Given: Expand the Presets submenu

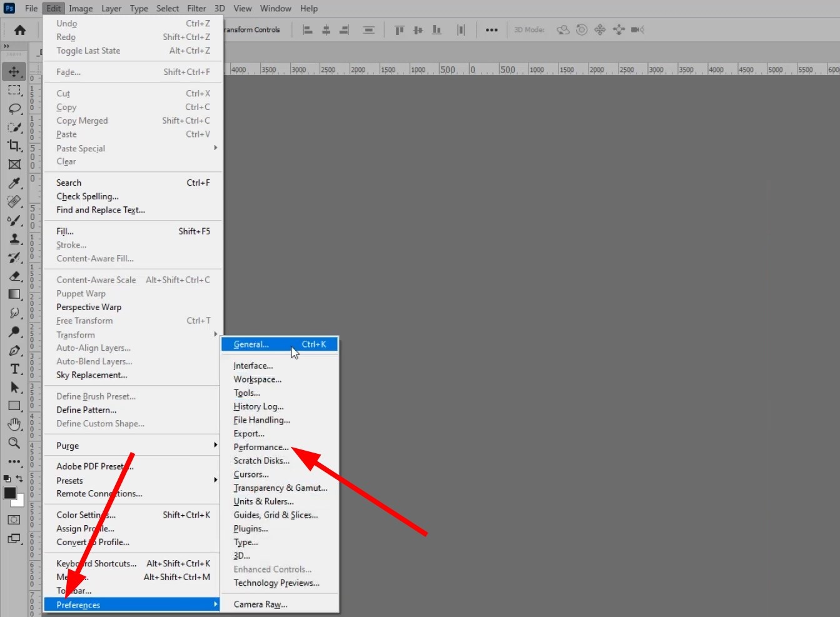Looking at the screenshot, I should pos(132,481).
